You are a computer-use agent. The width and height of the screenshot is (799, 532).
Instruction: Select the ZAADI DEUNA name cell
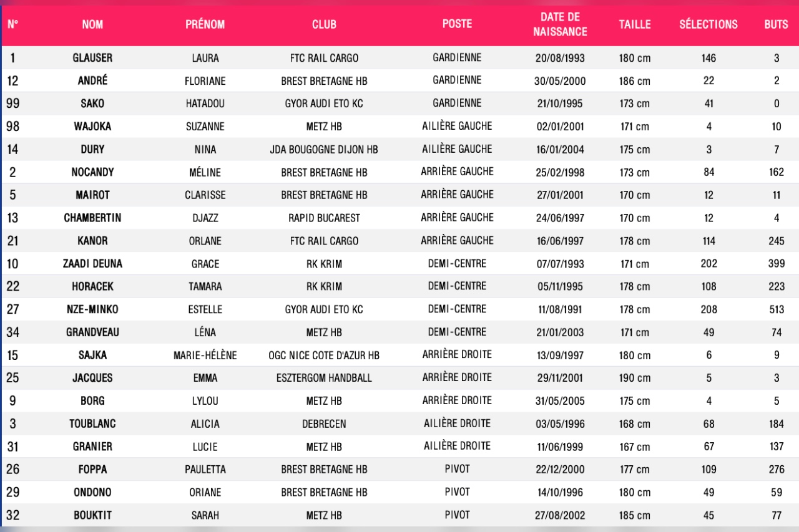92,264
